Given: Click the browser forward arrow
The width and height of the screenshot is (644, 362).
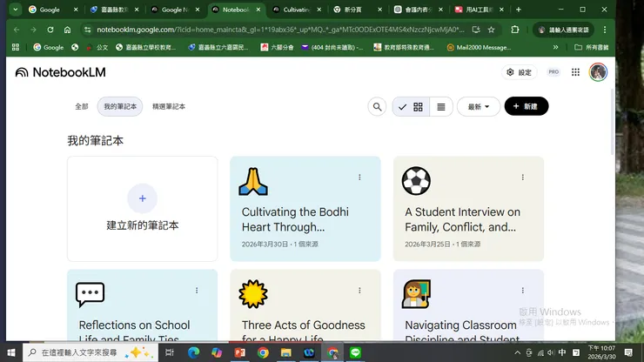Looking at the screenshot, I should [x=33, y=30].
